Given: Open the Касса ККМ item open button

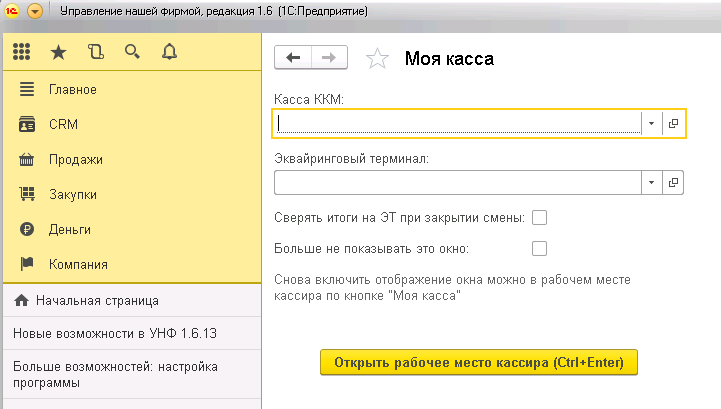Looking at the screenshot, I should (x=673, y=123).
